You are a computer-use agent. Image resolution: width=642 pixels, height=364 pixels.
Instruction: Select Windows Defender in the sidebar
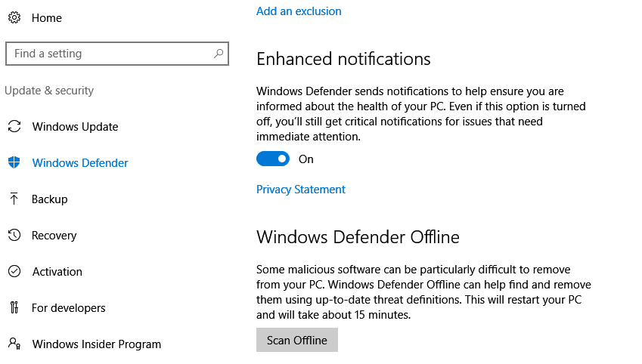click(x=80, y=163)
